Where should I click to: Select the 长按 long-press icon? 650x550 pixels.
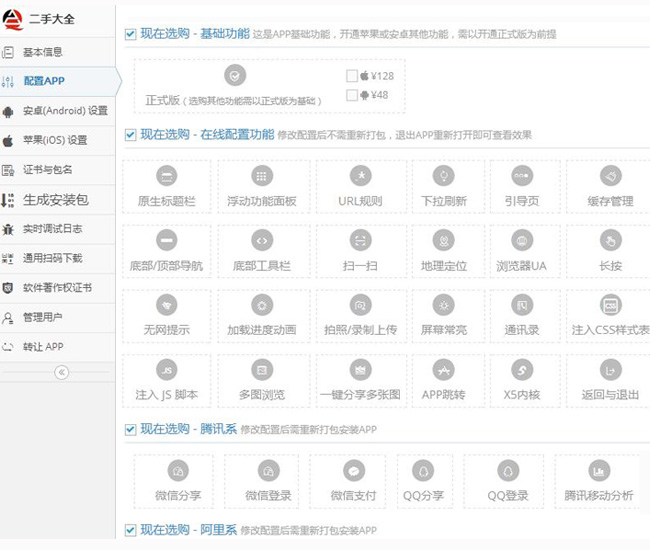[x=611, y=240]
